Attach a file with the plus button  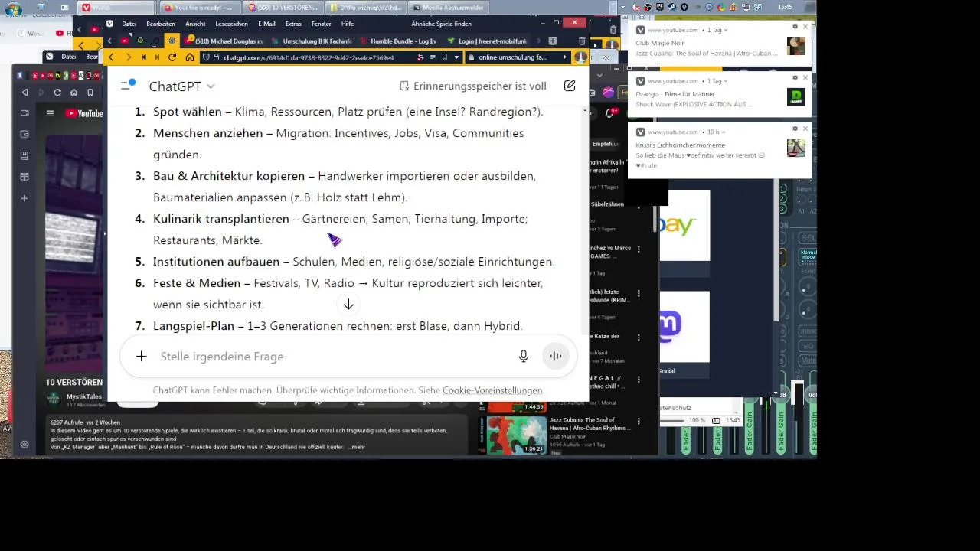point(141,357)
